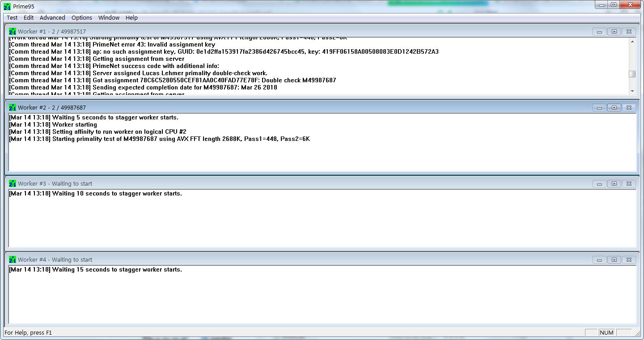
Task: Click the Worker #1 window icon
Action: [13, 31]
